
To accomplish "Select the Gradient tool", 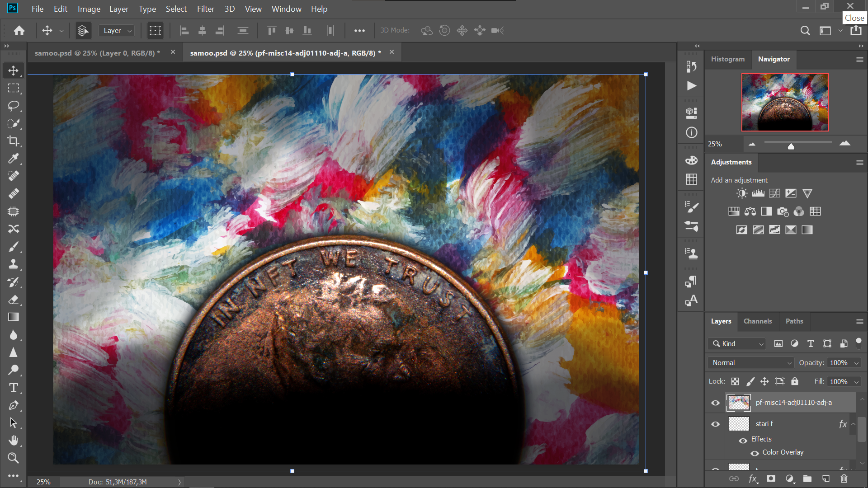I will (x=13, y=317).
